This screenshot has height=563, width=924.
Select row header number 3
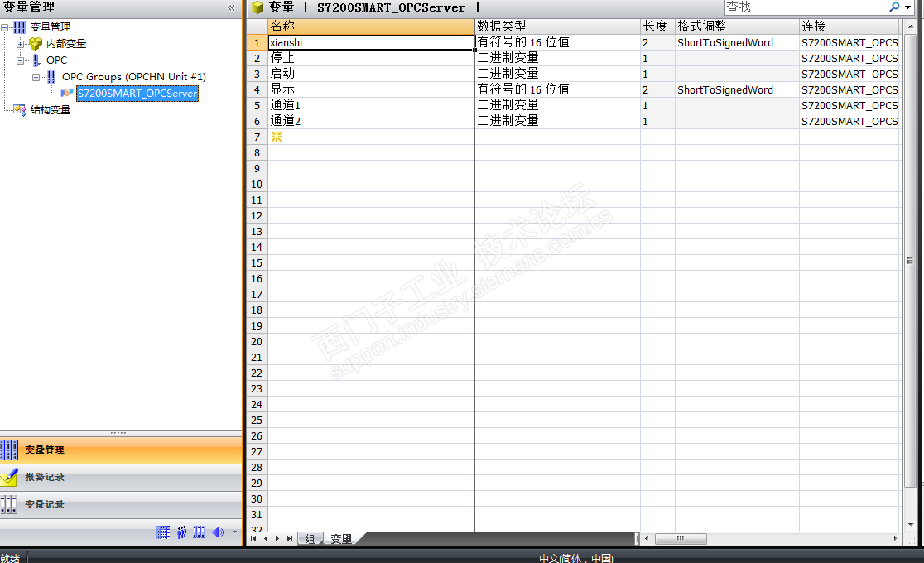click(257, 74)
